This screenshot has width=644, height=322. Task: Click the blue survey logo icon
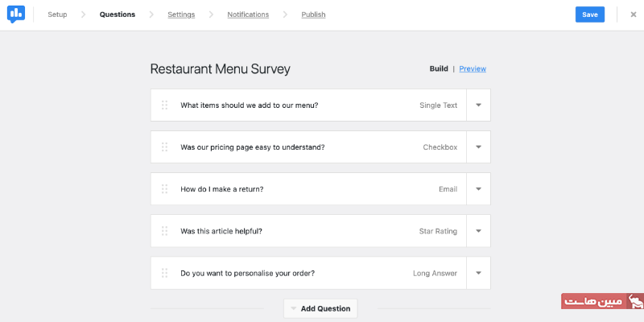click(x=16, y=14)
